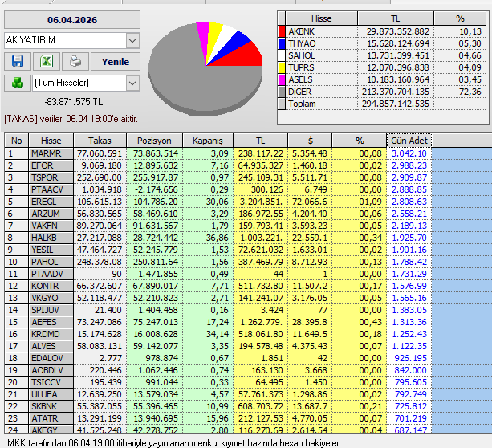Viewport: 492px width, 448px height.
Task: Select the EREGL stock cell
Action: [51, 202]
